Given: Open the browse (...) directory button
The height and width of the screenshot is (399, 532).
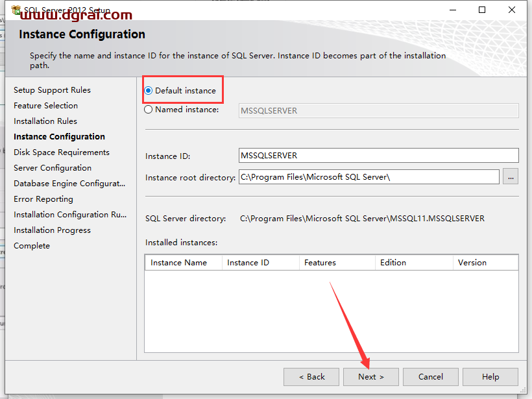Looking at the screenshot, I should tap(511, 176).
